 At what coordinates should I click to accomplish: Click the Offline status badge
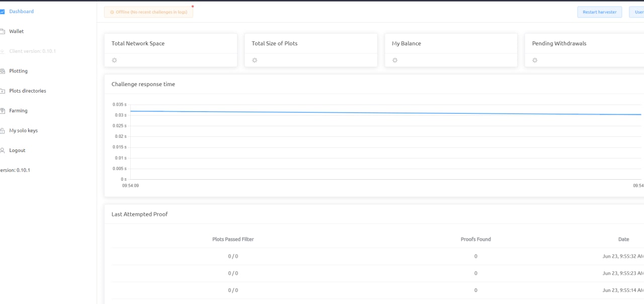148,12
